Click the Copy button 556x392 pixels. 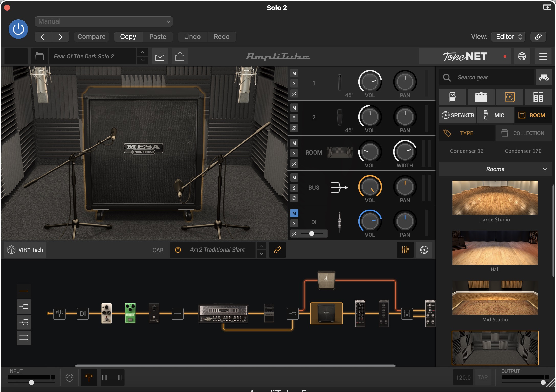click(x=128, y=37)
